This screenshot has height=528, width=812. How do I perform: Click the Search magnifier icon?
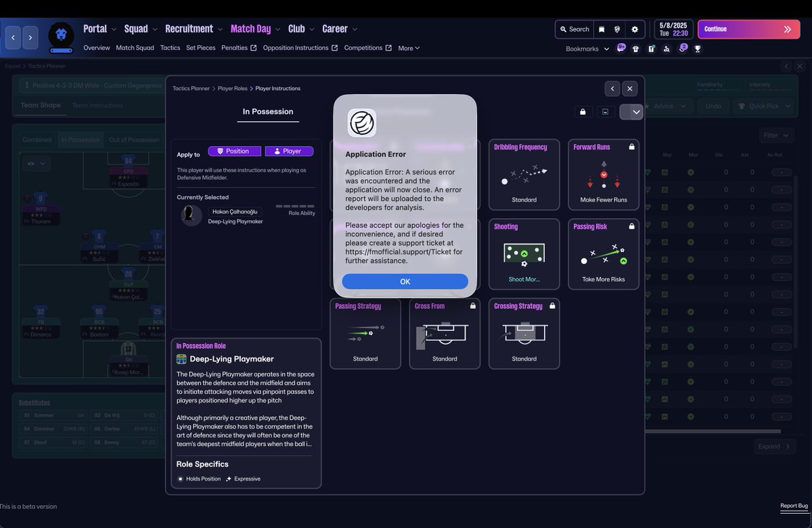point(574,30)
